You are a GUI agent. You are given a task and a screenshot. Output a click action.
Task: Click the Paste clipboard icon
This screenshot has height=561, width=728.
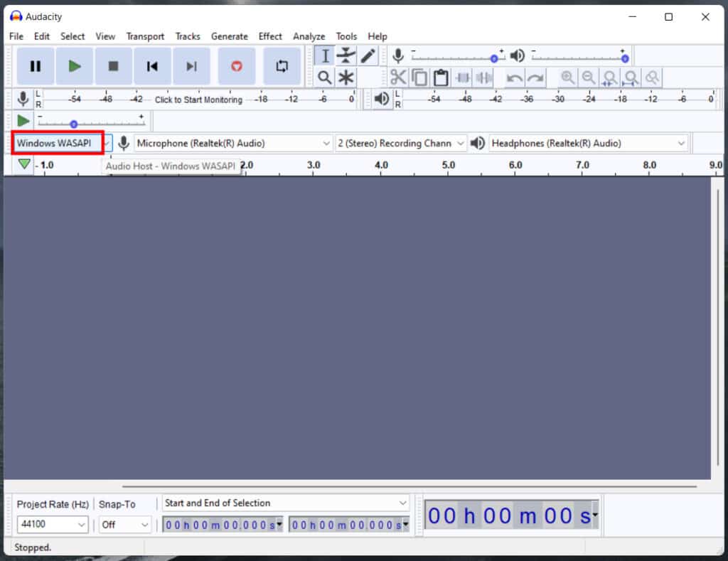pyautogui.click(x=441, y=78)
